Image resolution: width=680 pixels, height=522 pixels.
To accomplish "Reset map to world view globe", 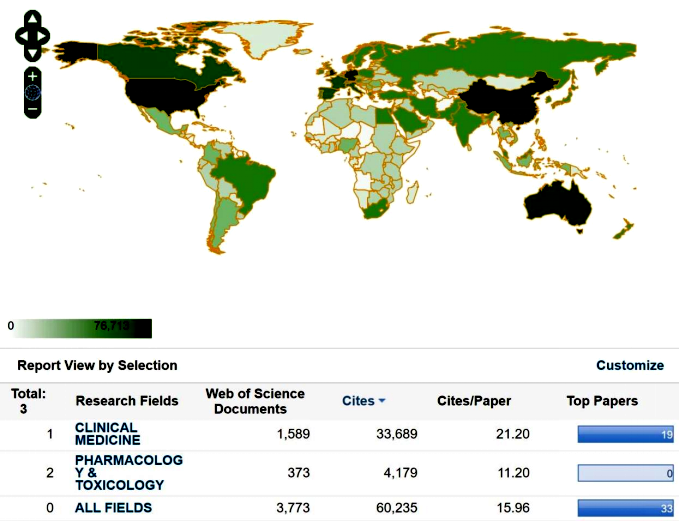I will [33, 92].
